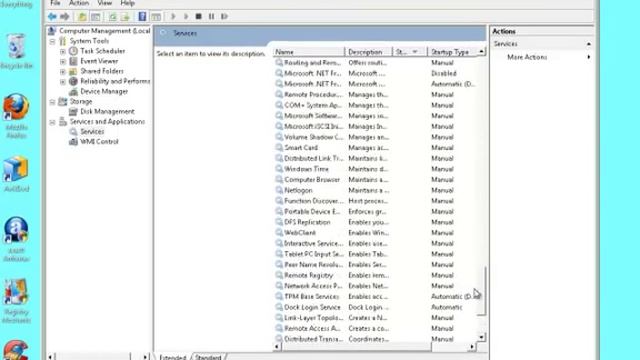Select the Dock Login Service row
The height and width of the screenshot is (360, 640).
374,307
